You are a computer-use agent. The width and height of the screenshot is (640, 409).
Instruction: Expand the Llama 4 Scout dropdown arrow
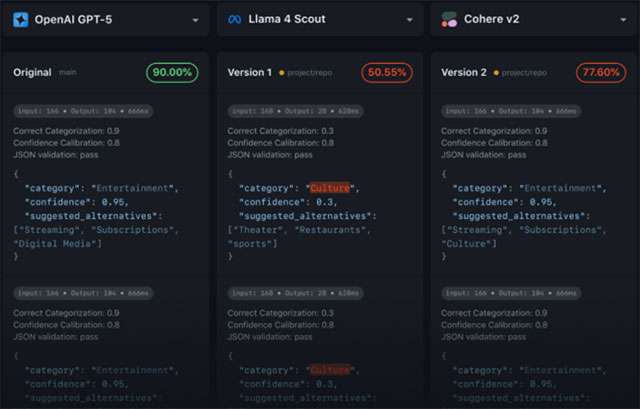coord(409,19)
